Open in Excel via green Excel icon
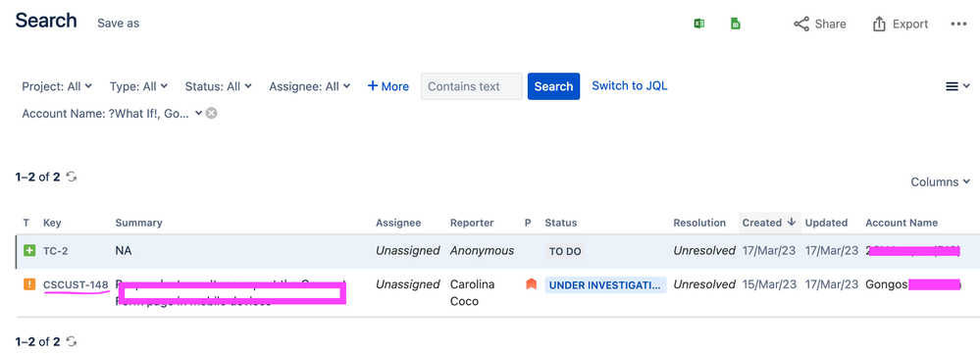Image resolution: width=980 pixels, height=357 pixels. [698, 24]
